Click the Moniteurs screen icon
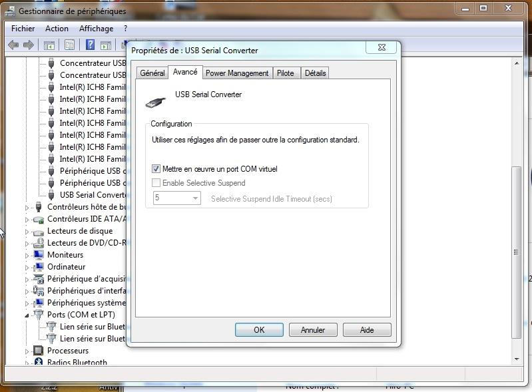The image size is (532, 392). click(39, 255)
